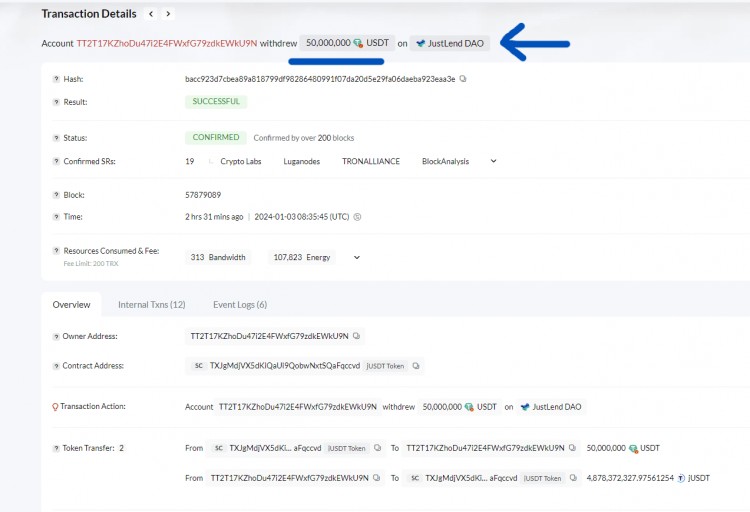Go to previous transaction arrow
Screen dimensions: 750x512
[151, 14]
